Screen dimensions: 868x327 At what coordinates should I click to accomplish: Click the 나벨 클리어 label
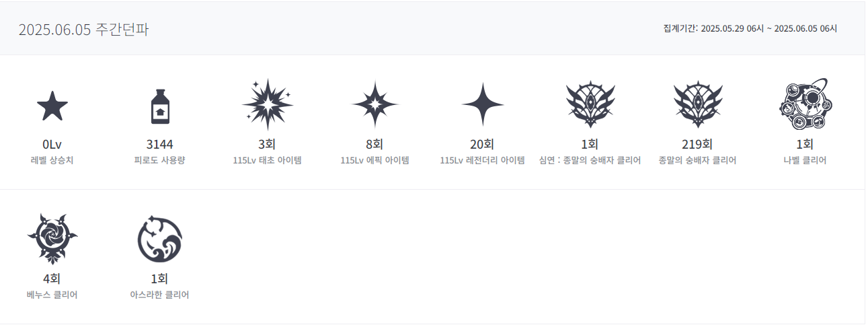click(805, 161)
